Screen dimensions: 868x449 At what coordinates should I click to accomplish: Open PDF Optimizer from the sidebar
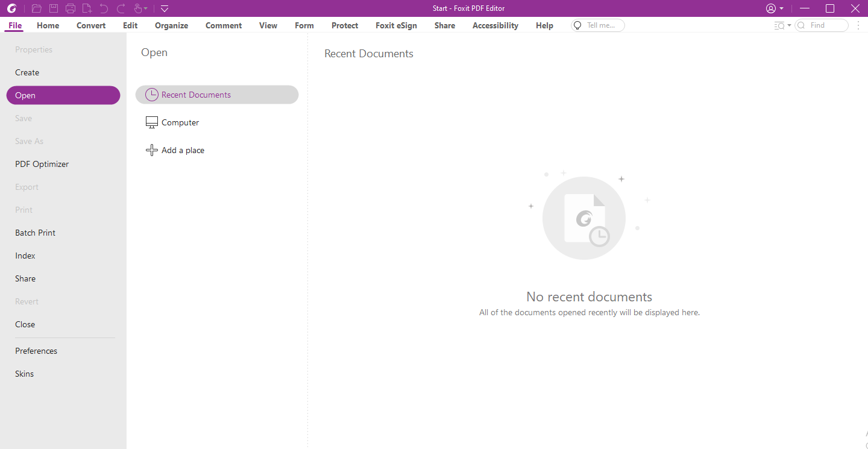click(x=63, y=164)
